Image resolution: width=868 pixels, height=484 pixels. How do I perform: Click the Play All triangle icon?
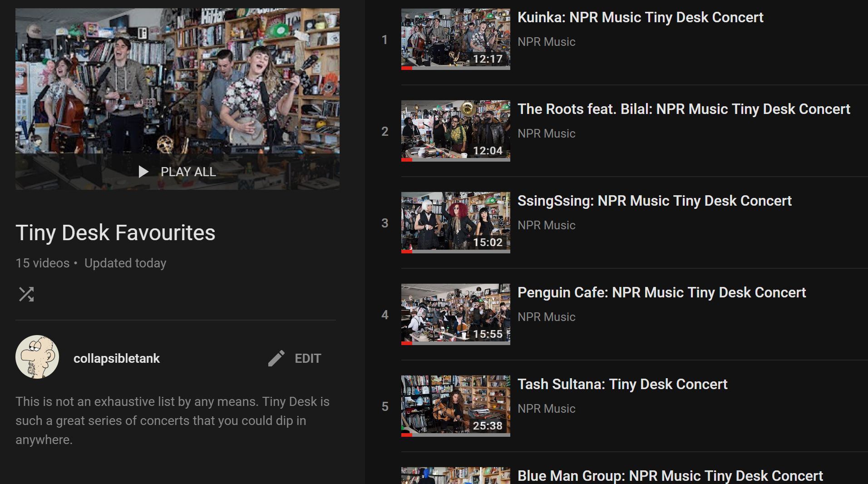tap(143, 172)
